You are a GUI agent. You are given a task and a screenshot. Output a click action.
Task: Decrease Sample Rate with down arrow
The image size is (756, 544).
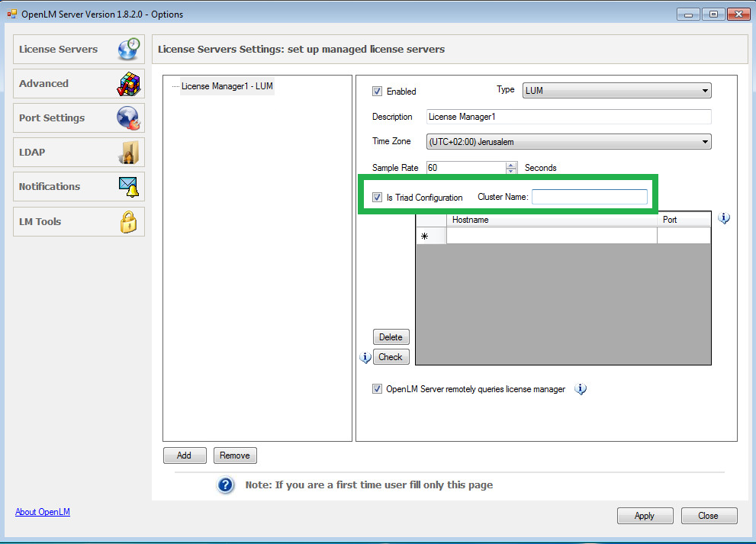pos(511,171)
